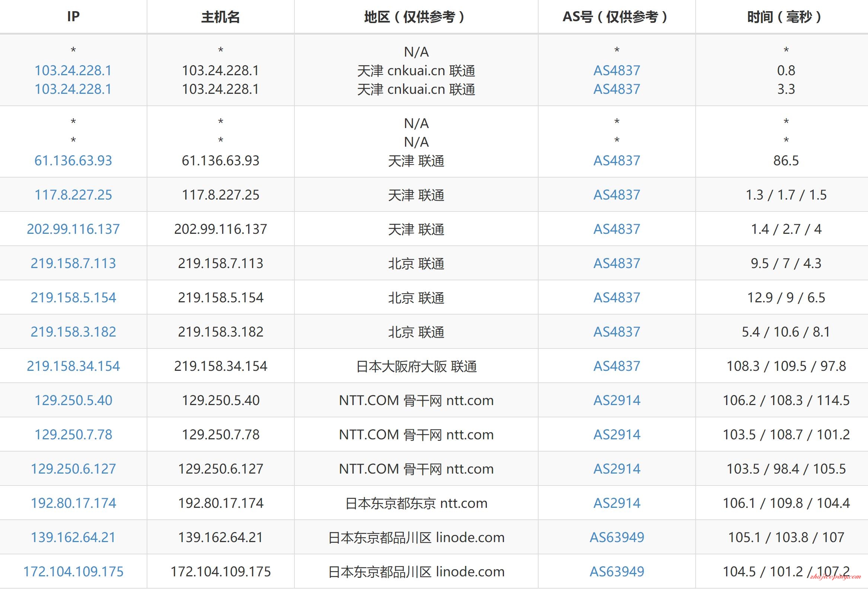The height and width of the screenshot is (589, 868).
Task: Select the time value 106.2 / 108.3 / 114.5
Action: pyautogui.click(x=786, y=400)
